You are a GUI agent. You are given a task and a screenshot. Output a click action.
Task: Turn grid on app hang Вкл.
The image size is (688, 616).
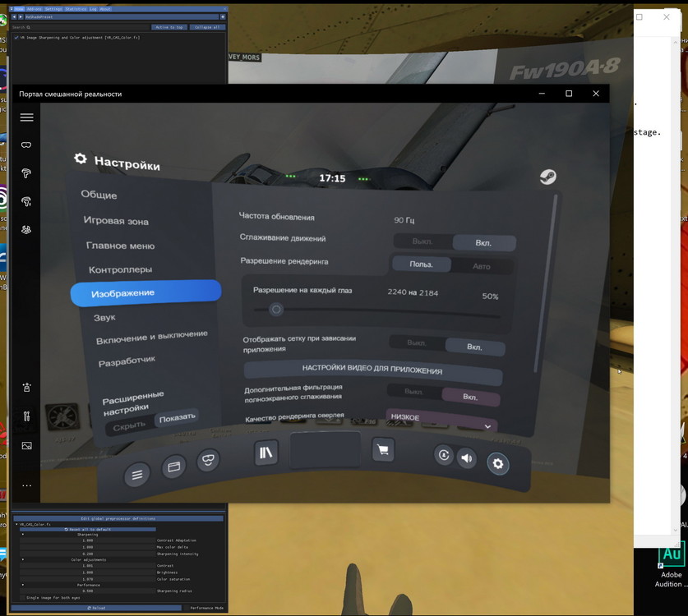coord(475,347)
